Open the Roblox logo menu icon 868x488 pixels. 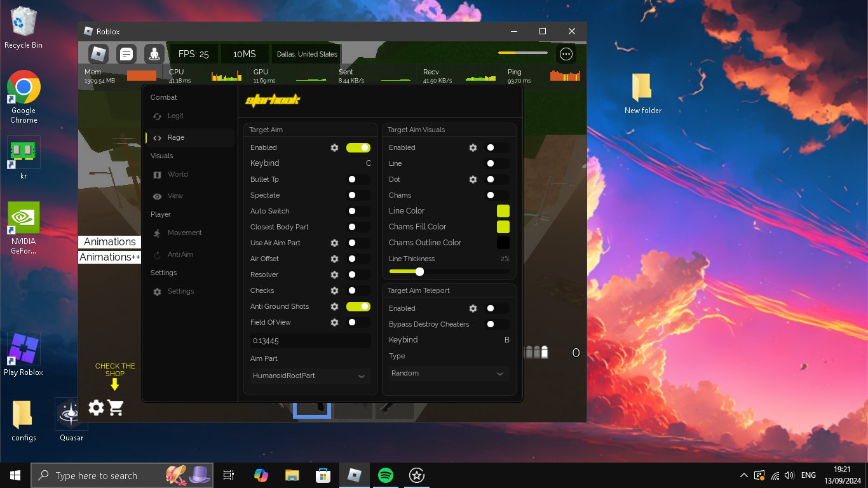98,54
